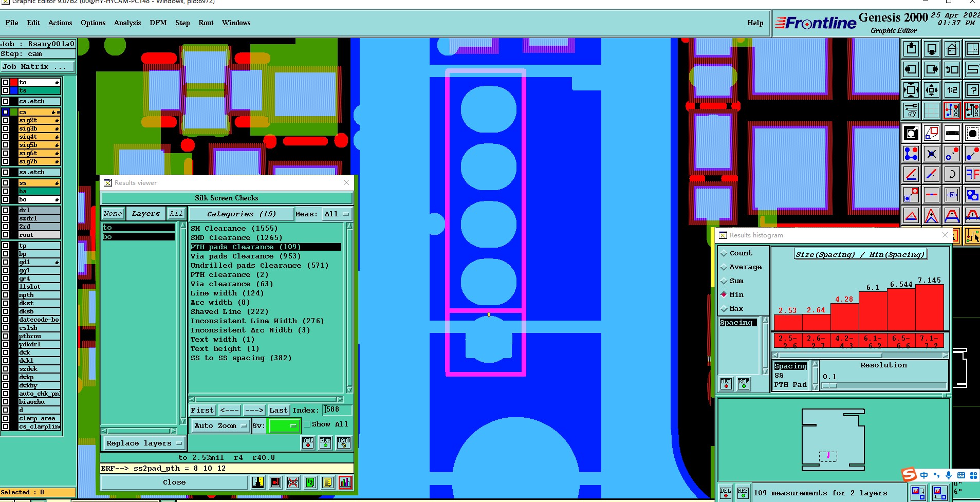Screen dimensions: 980x502
Task: Click the pan right arrow icon
Action: (931, 69)
